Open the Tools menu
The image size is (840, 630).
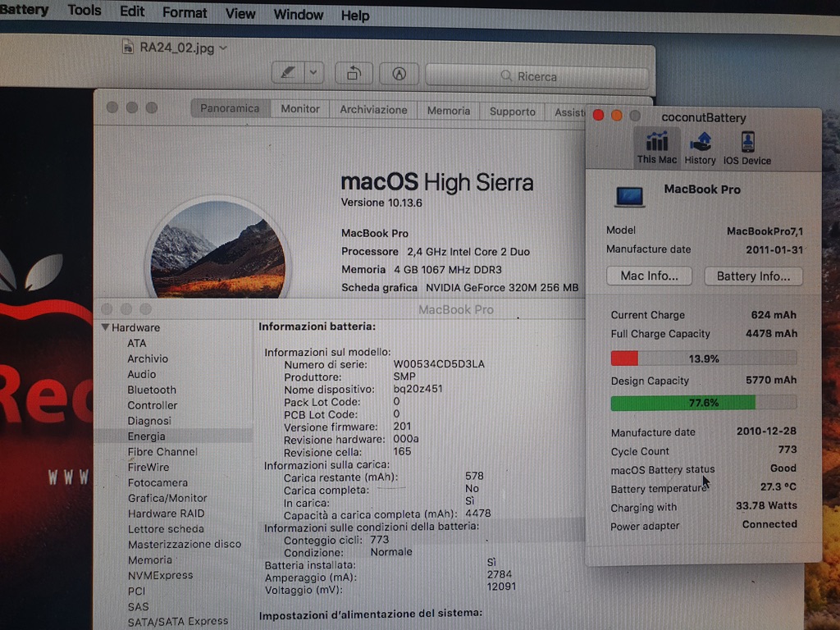[84, 10]
